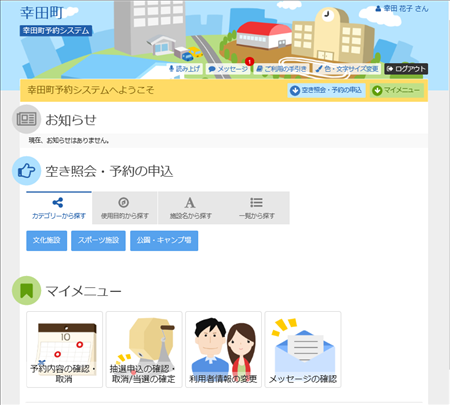Click the green bookmark icon beside マイメニュー

26,290
